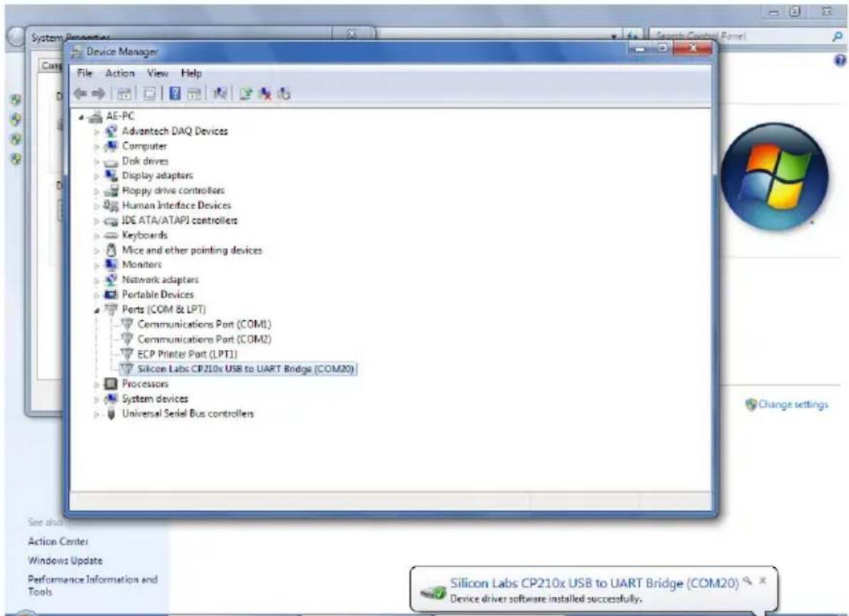The height and width of the screenshot is (616, 849).
Task: Expand the Portable Devices node
Action: [x=96, y=295]
